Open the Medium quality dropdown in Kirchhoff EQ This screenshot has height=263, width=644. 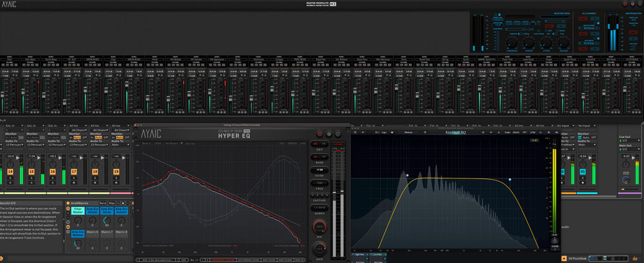pos(409,132)
